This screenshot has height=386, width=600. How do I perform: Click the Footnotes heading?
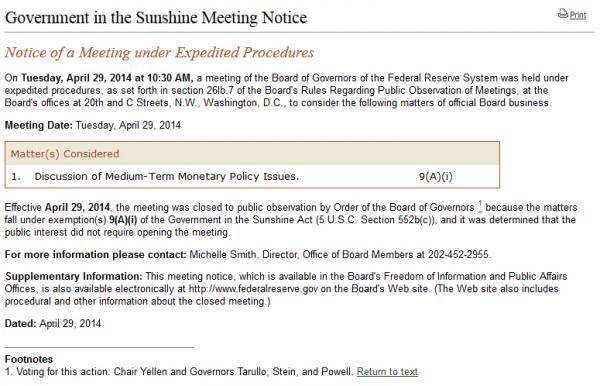pyautogui.click(x=29, y=359)
